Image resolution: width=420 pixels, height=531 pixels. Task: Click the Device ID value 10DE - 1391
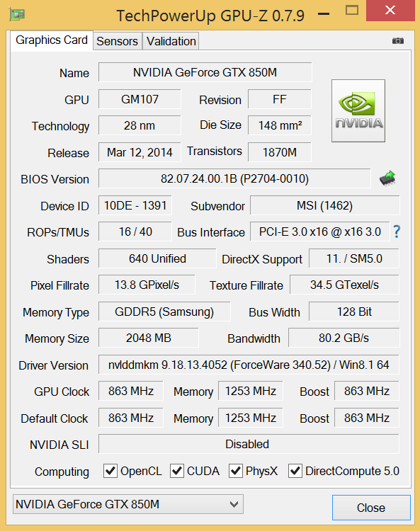(x=135, y=205)
